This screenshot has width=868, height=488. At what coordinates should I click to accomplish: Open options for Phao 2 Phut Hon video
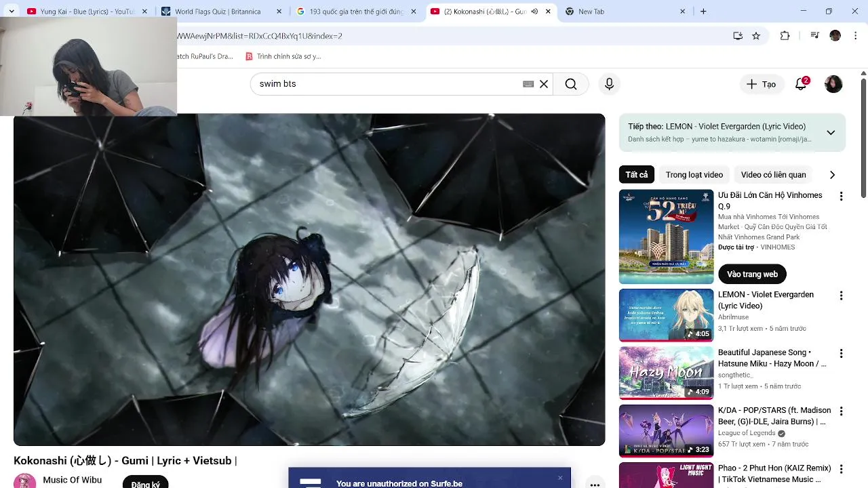[x=841, y=469]
